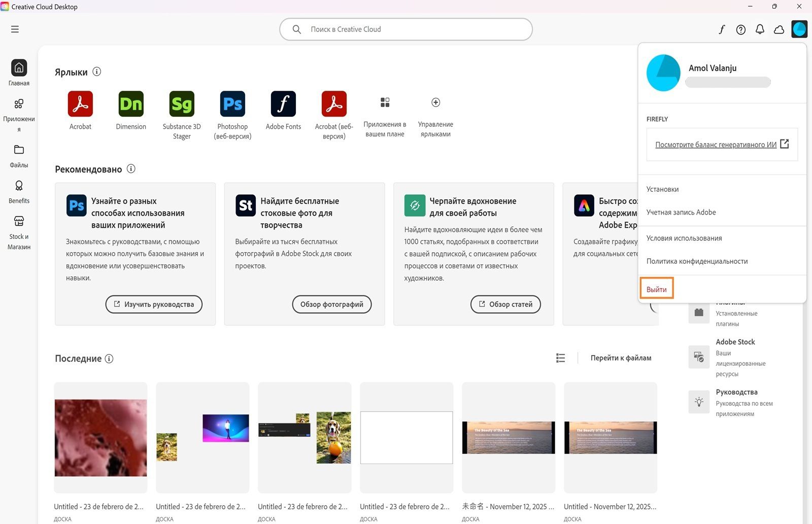Open the blank white Untitled board thumbnail

[407, 437]
